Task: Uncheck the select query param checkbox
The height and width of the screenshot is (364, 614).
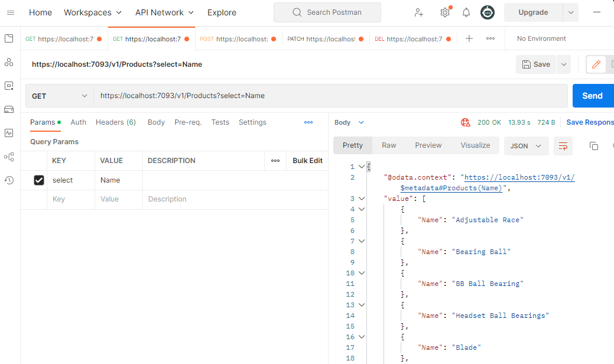Action: (x=39, y=180)
